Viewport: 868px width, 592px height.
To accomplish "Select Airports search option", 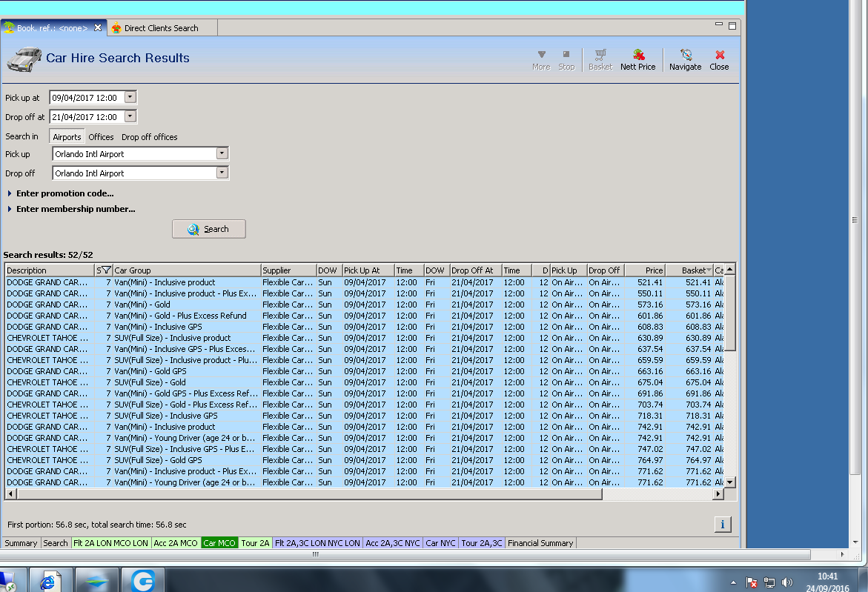I will pos(67,136).
